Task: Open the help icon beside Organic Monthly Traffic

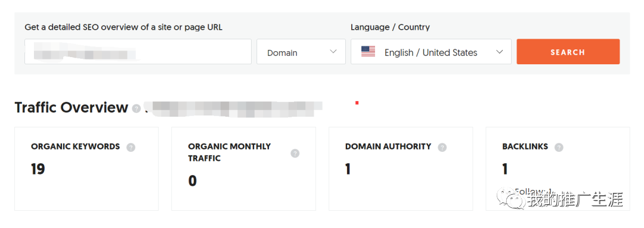Action: tap(295, 154)
